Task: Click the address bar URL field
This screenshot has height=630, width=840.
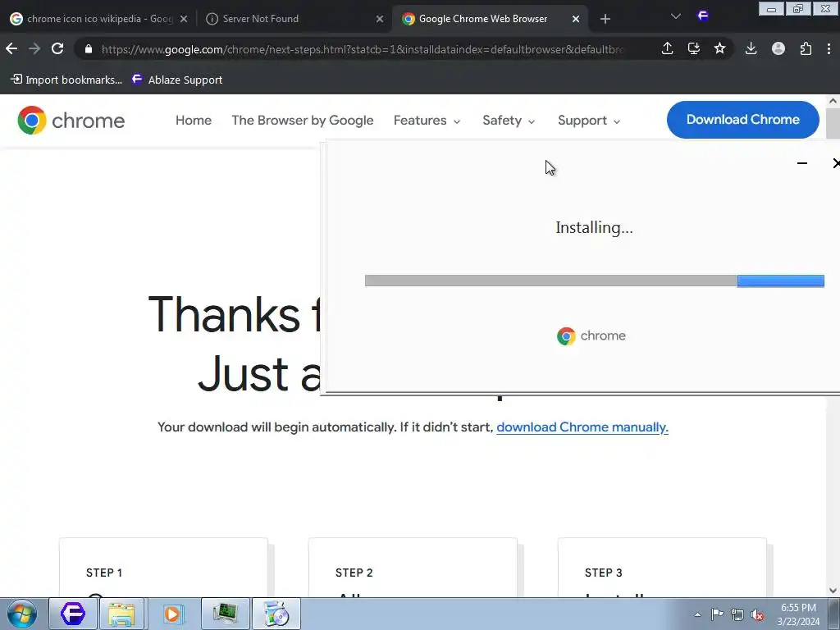Action: tap(363, 49)
